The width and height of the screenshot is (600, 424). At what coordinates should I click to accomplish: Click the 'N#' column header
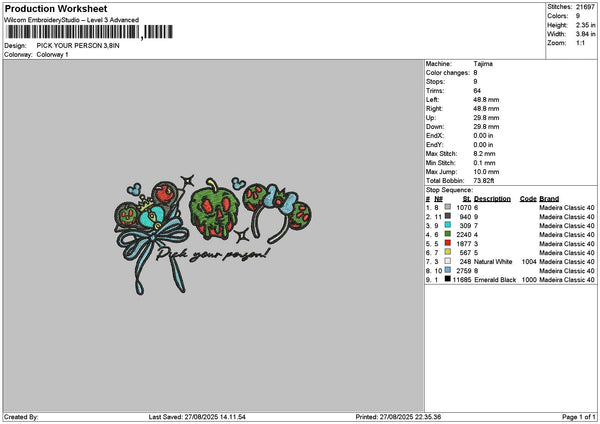pos(439,199)
